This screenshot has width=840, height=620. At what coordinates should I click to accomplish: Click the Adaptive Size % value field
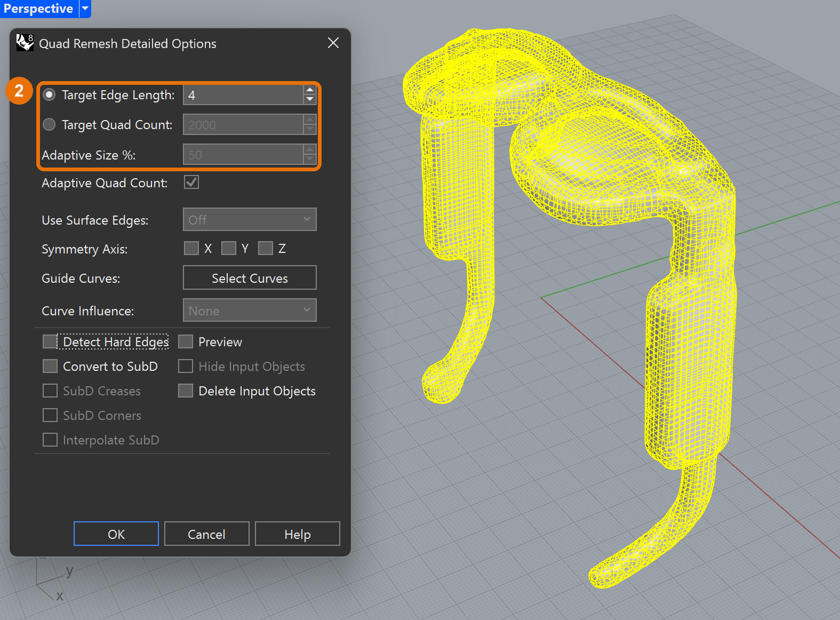243,155
